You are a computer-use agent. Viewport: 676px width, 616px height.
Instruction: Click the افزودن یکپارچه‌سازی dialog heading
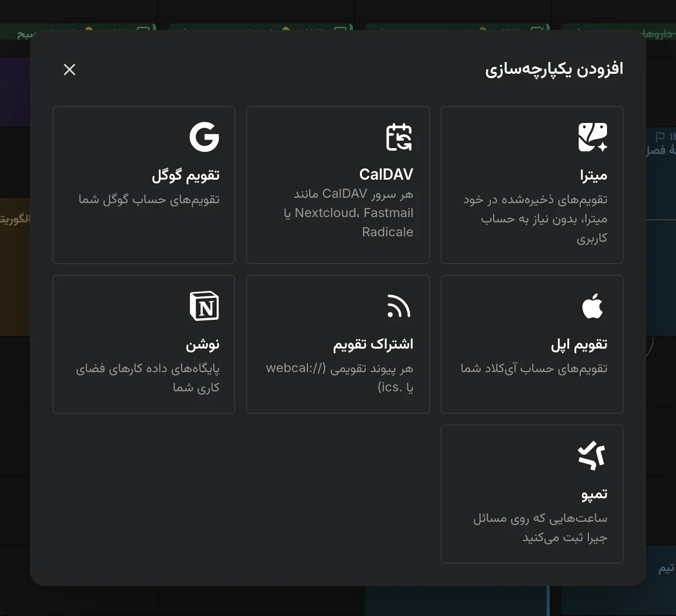(554, 70)
